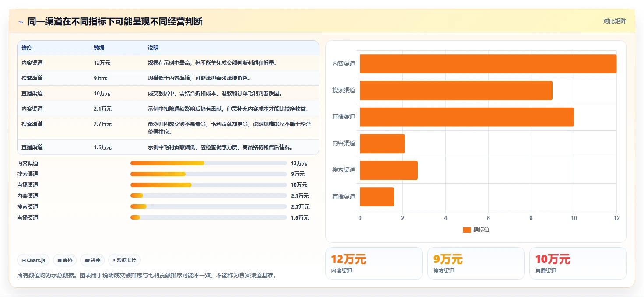Click 搜索渠道 in the 2.7万元 table row
This screenshot has width=644, height=297.
32,124
